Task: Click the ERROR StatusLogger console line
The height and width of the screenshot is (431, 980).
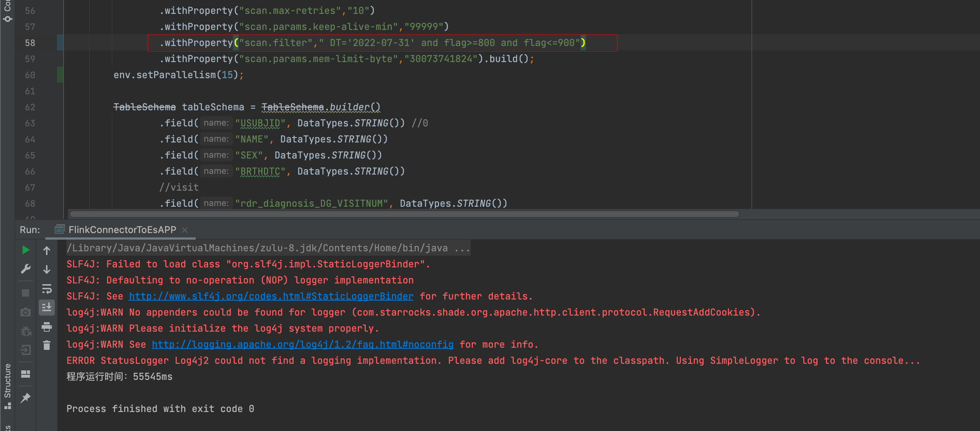Action: tap(493, 360)
